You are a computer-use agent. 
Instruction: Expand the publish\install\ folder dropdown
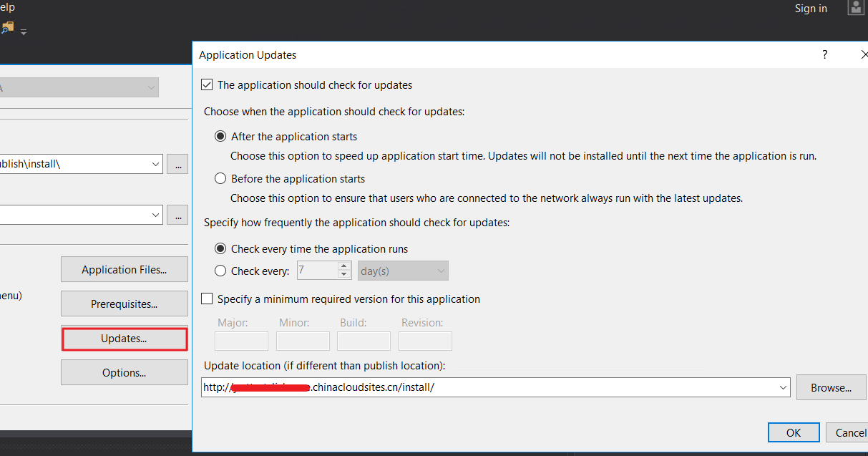pos(156,164)
